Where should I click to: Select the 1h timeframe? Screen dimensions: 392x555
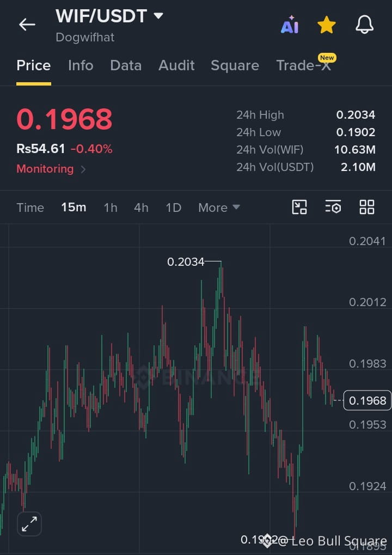(111, 208)
